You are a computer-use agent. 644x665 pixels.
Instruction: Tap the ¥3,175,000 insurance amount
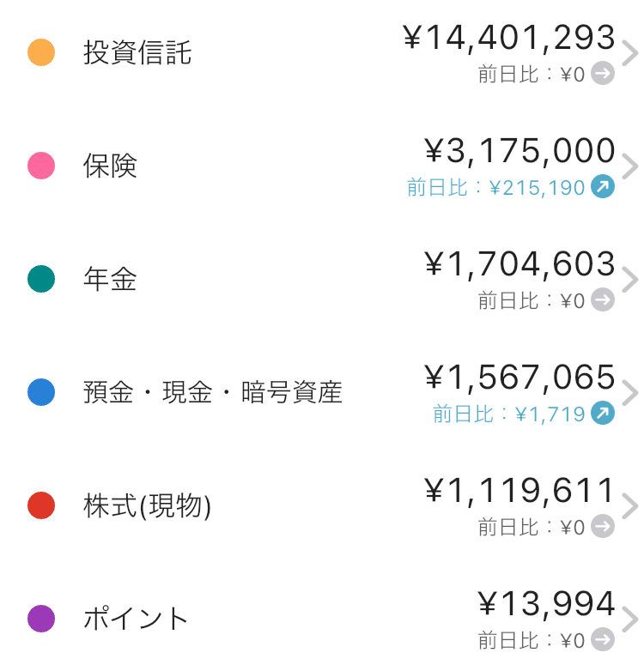pyautogui.click(x=519, y=151)
